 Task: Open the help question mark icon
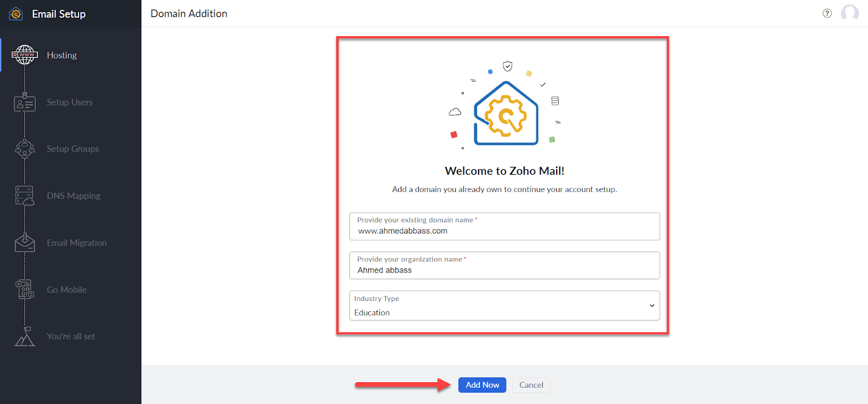click(x=827, y=14)
